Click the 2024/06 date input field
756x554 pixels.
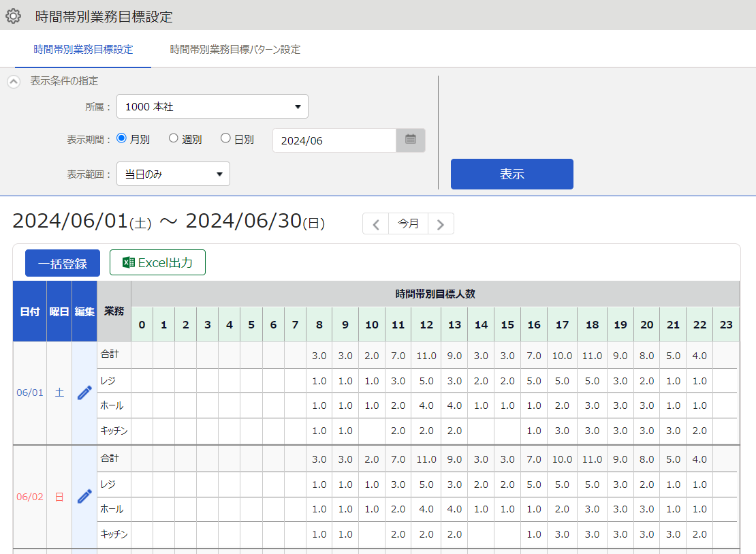click(x=334, y=140)
